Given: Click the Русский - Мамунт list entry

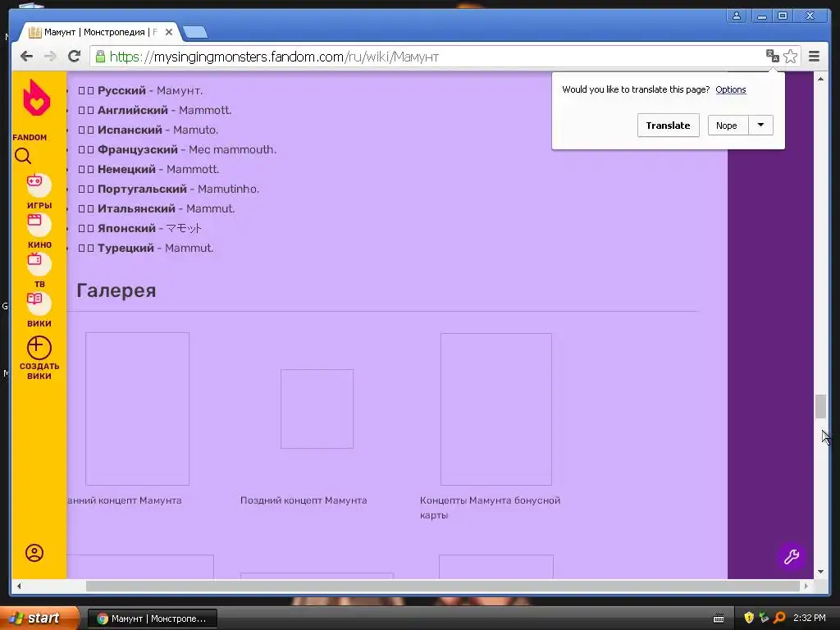Looking at the screenshot, I should tap(140, 90).
